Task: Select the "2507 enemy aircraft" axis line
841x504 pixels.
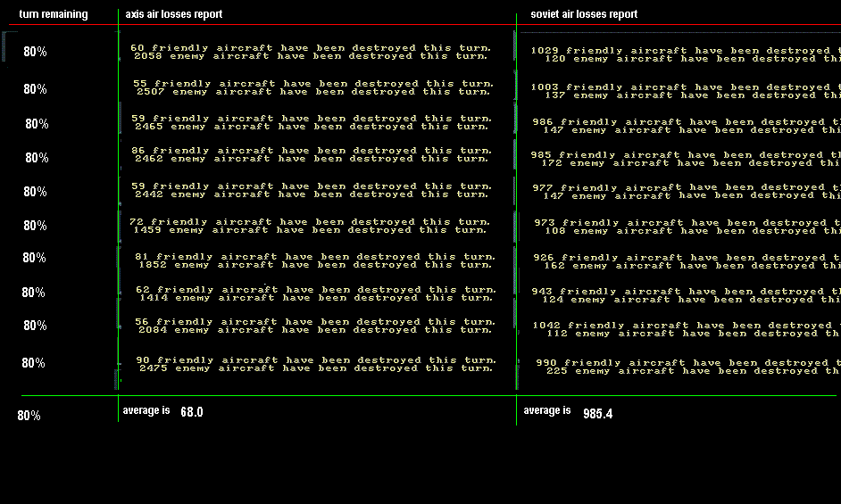Action: [x=313, y=92]
